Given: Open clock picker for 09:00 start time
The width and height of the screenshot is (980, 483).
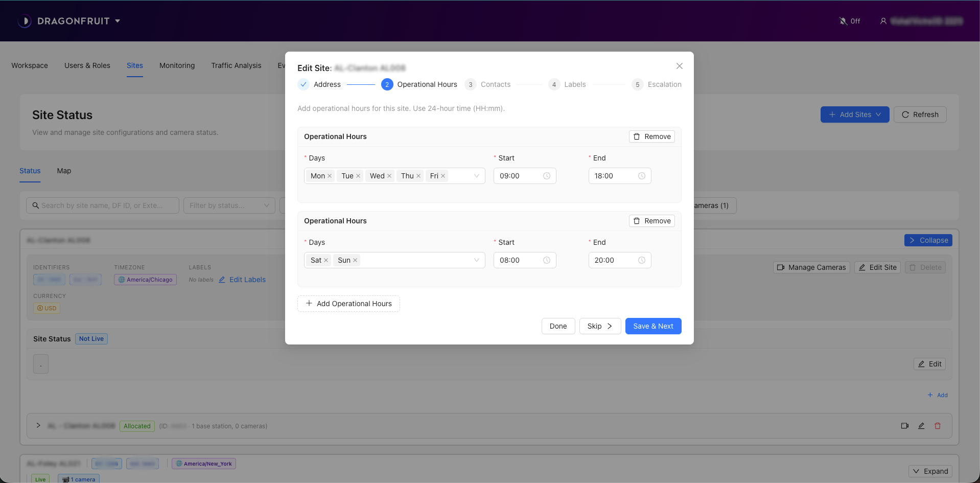Looking at the screenshot, I should [546, 176].
